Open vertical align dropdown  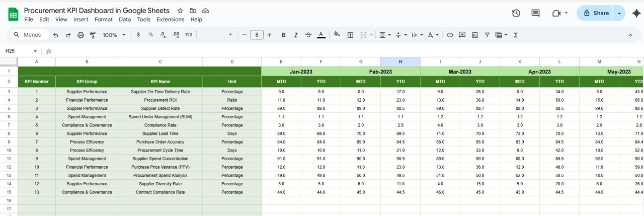pyautogui.click(x=401, y=35)
